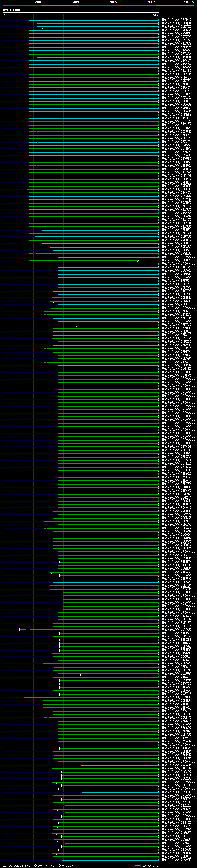The image size is (197, 868).
Task: Select the UniRef100_O24449 label
Action: tap(176, 91)
